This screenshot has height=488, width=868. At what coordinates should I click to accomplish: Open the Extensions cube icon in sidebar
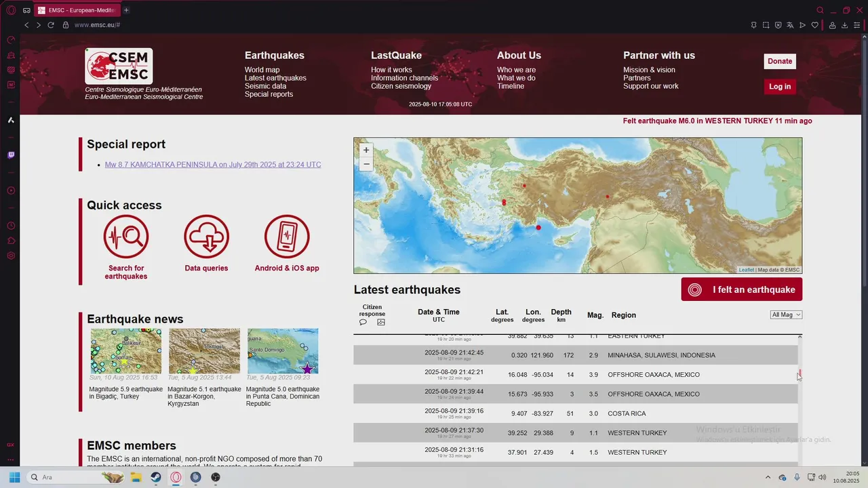pos(11,241)
